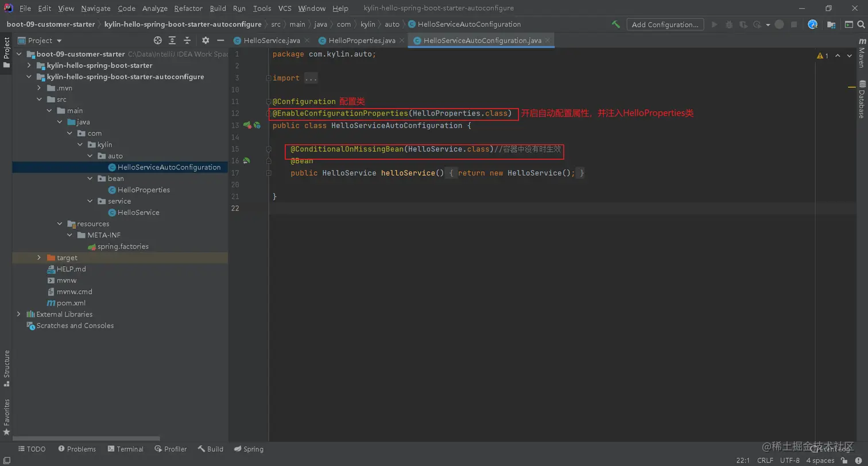Image resolution: width=868 pixels, height=466 pixels.
Task: Click the Debug bug icon in toolbar
Action: [x=729, y=24]
